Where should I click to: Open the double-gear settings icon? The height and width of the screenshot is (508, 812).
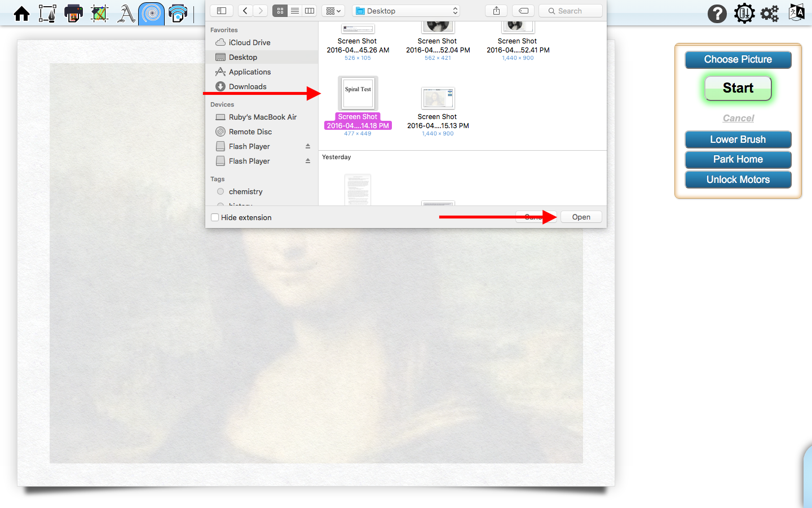(770, 13)
